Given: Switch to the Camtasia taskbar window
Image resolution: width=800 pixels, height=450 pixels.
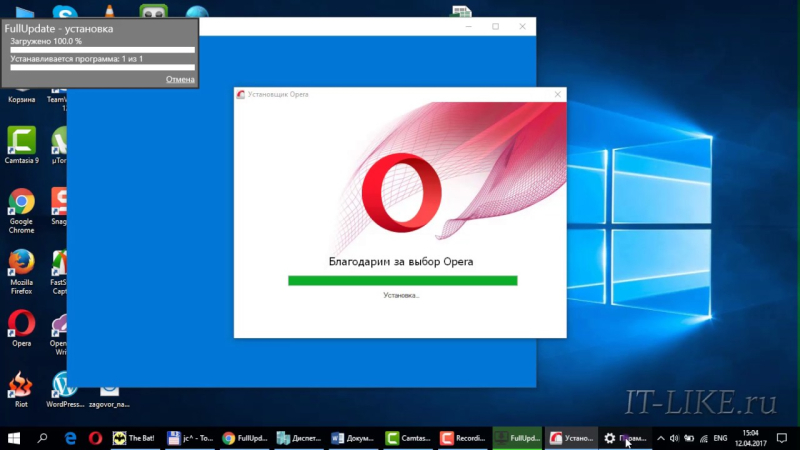Looking at the screenshot, I should point(407,438).
